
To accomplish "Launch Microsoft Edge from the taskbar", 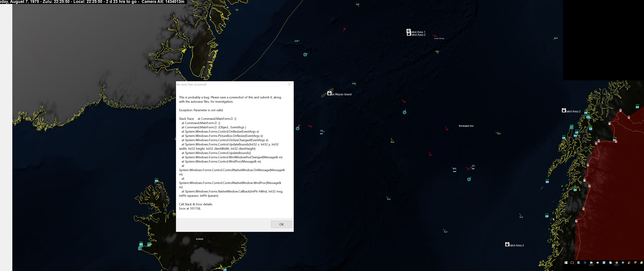I will click(585, 263).
